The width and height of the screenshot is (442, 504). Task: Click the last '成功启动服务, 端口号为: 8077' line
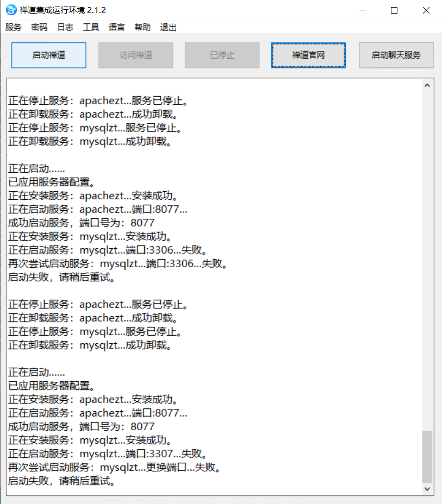(82, 426)
